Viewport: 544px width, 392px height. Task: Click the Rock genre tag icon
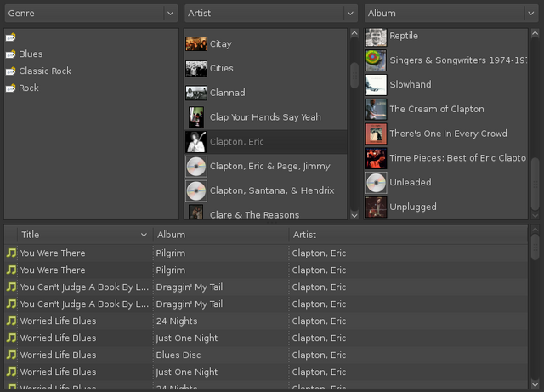click(x=11, y=88)
